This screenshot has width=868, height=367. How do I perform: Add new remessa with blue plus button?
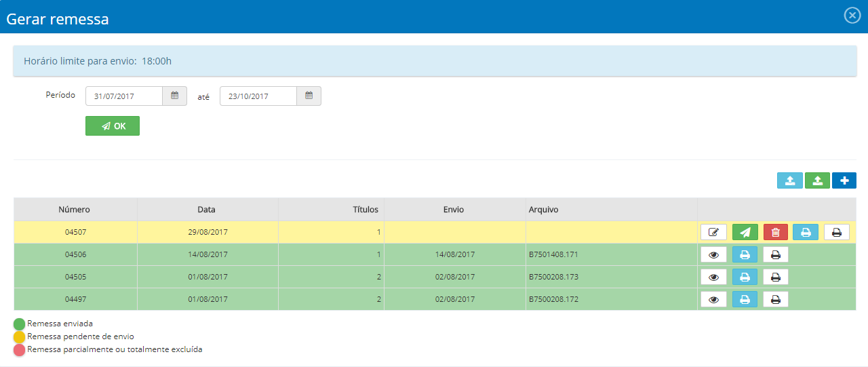pos(844,180)
